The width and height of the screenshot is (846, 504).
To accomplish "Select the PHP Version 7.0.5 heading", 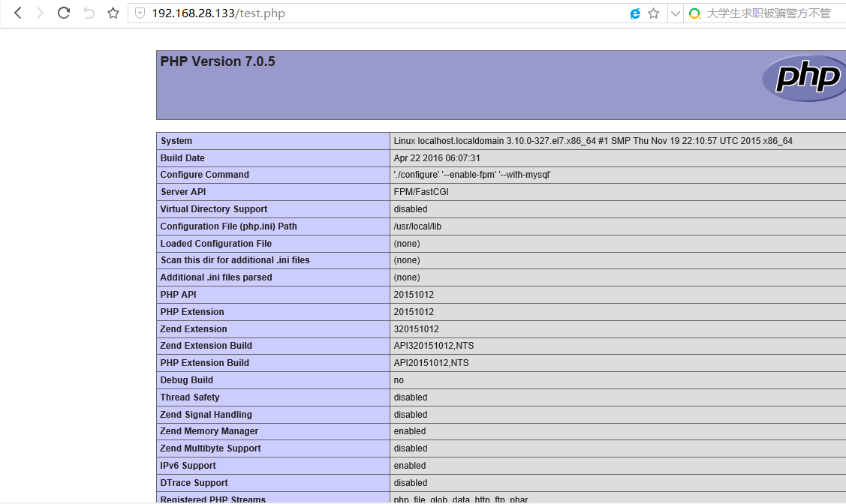I will click(218, 61).
